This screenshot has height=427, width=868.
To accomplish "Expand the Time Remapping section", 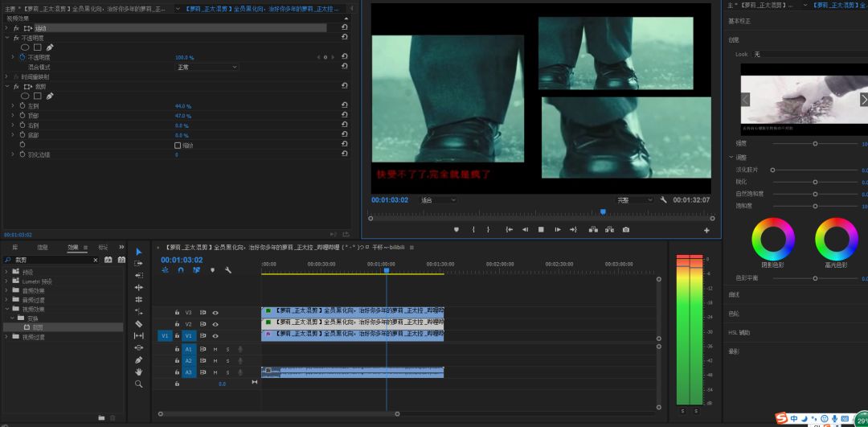I will tap(6, 77).
